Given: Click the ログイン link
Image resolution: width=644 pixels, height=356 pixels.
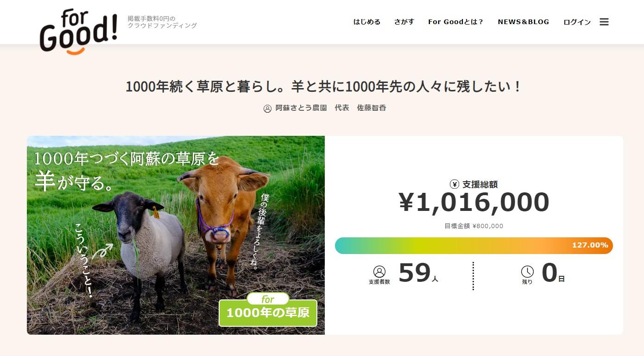Looking at the screenshot, I should pos(577,22).
